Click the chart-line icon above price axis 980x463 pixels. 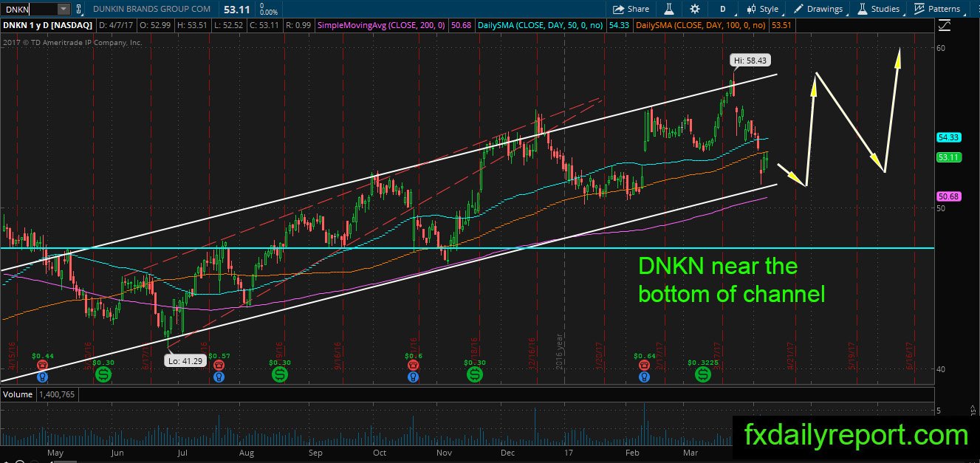pos(945,24)
